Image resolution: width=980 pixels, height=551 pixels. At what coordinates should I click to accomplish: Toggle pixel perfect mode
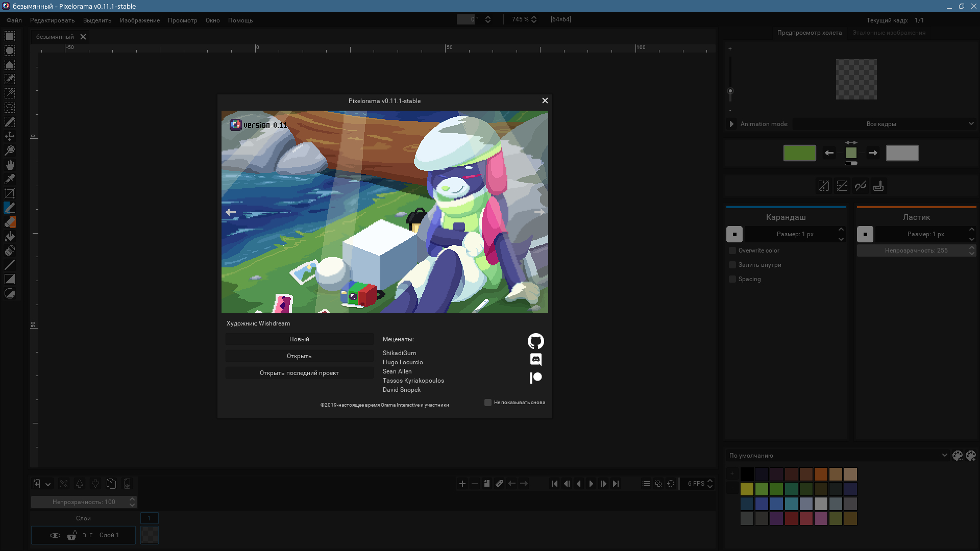point(861,186)
